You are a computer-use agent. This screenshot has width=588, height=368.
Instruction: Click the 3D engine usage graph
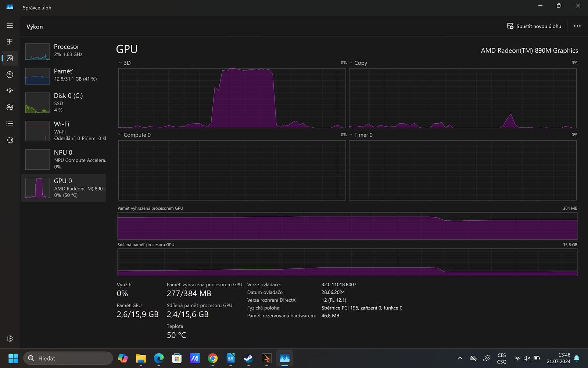tap(232, 98)
